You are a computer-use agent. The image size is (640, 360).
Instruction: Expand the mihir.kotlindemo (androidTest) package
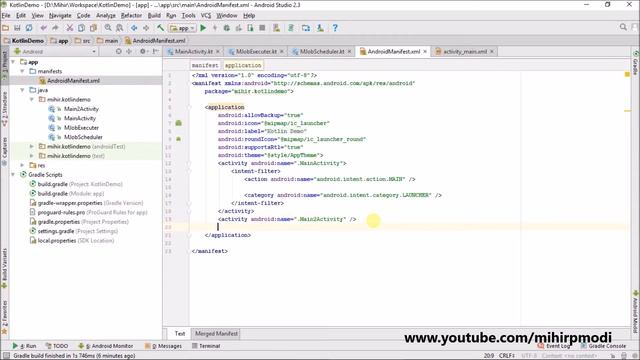coord(32,147)
